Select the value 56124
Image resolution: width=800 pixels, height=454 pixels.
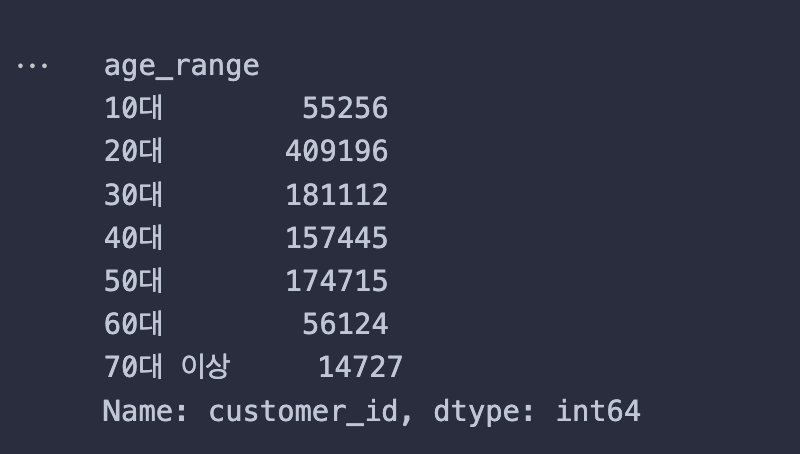point(345,324)
